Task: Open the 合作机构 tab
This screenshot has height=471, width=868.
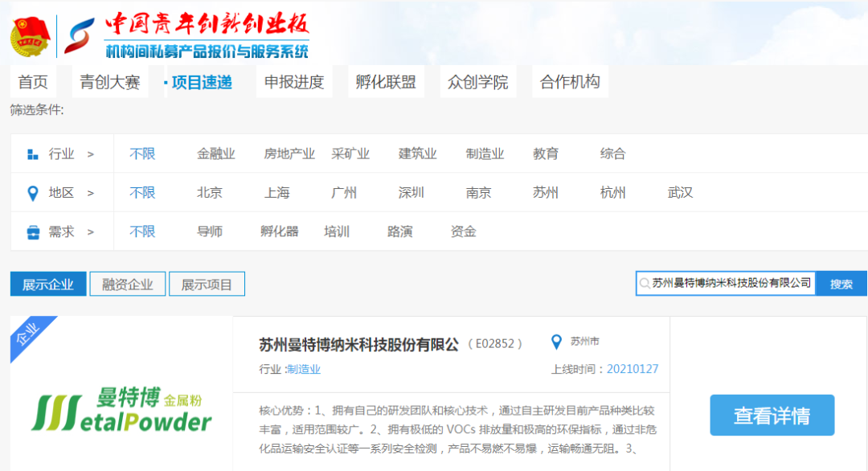Action: (x=570, y=82)
